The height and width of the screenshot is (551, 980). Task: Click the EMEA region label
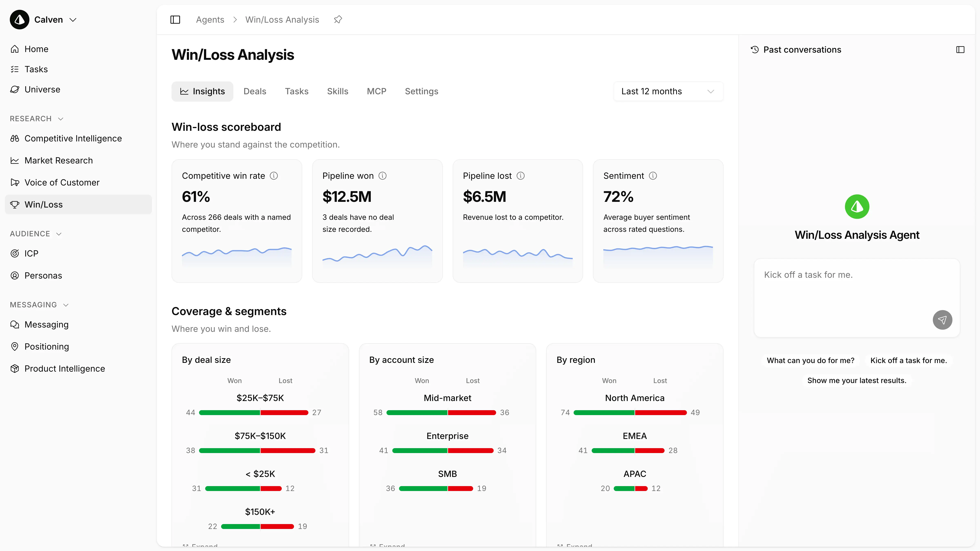pyautogui.click(x=635, y=436)
